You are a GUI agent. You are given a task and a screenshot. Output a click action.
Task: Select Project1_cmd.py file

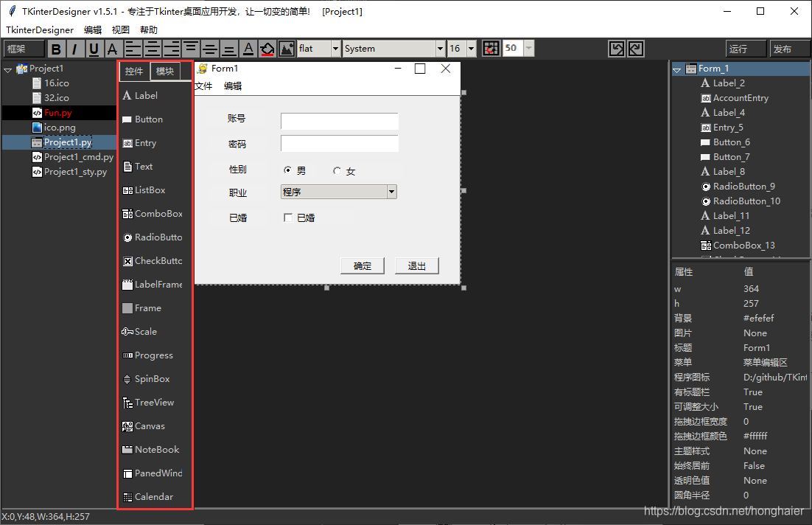click(x=79, y=157)
